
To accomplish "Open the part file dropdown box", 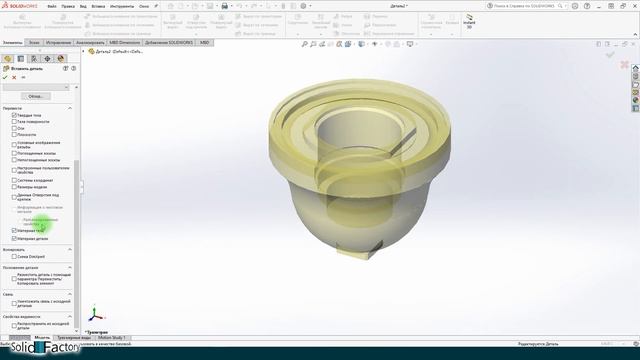I will (36, 87).
